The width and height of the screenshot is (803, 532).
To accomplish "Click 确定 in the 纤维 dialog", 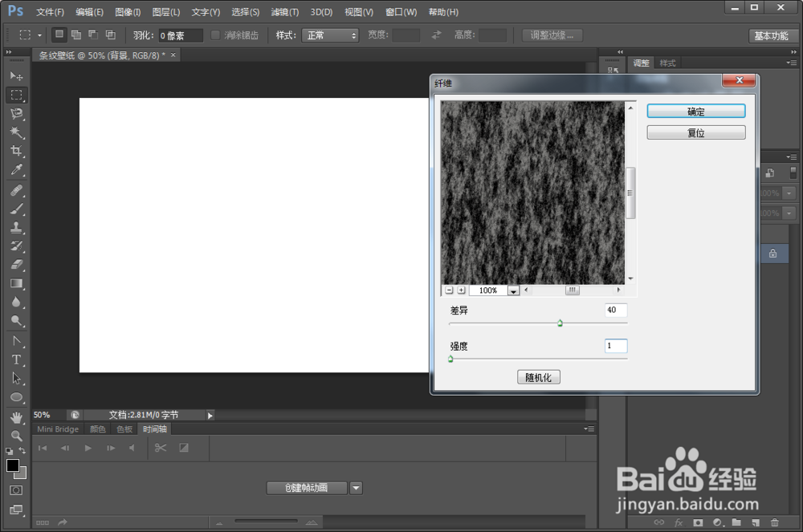I will pos(696,112).
